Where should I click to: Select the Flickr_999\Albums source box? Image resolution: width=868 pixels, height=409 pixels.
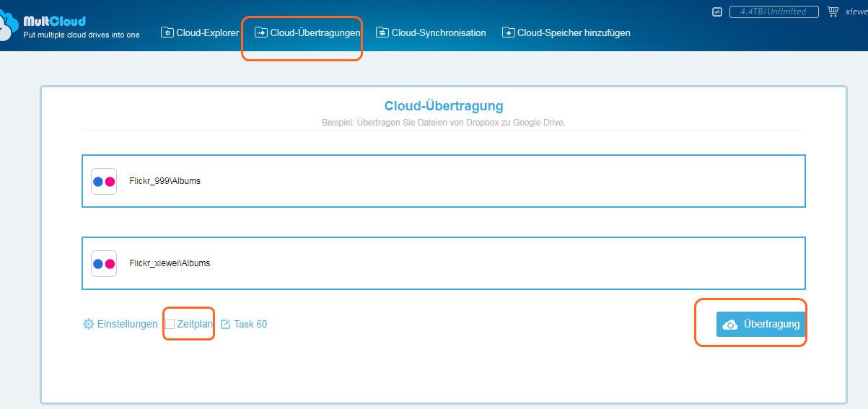(x=444, y=181)
